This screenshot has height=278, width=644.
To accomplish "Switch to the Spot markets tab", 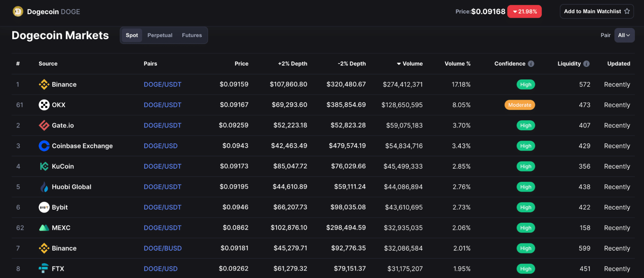I will tap(132, 35).
